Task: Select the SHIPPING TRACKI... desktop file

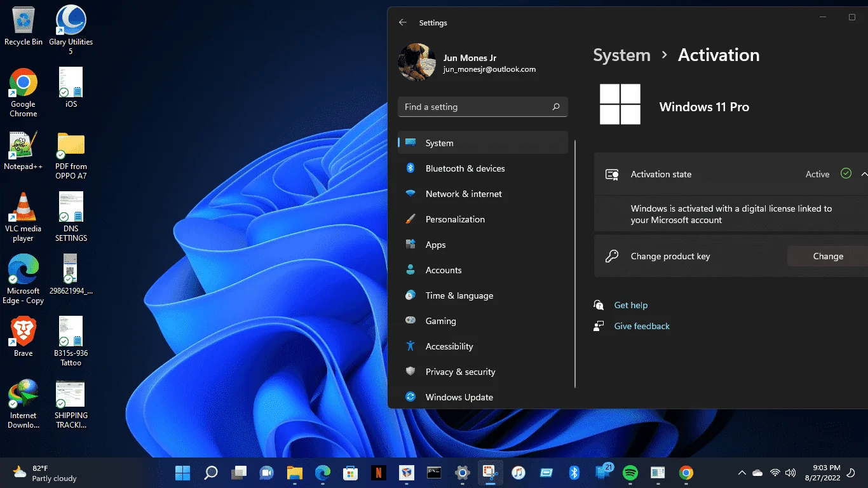Action: 71,404
